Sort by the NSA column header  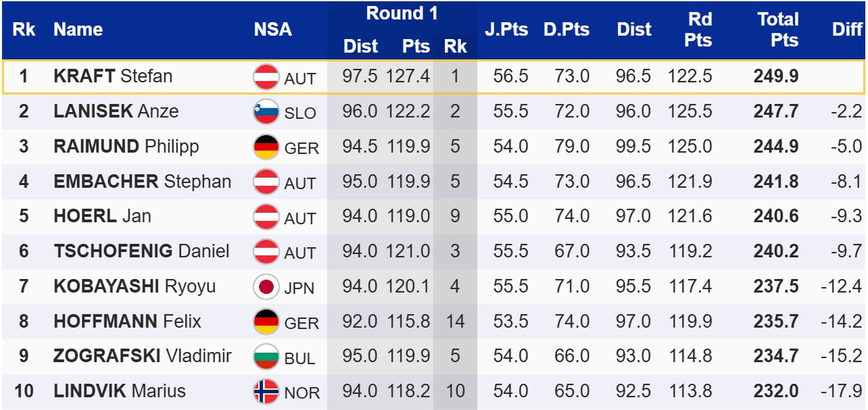tap(273, 30)
